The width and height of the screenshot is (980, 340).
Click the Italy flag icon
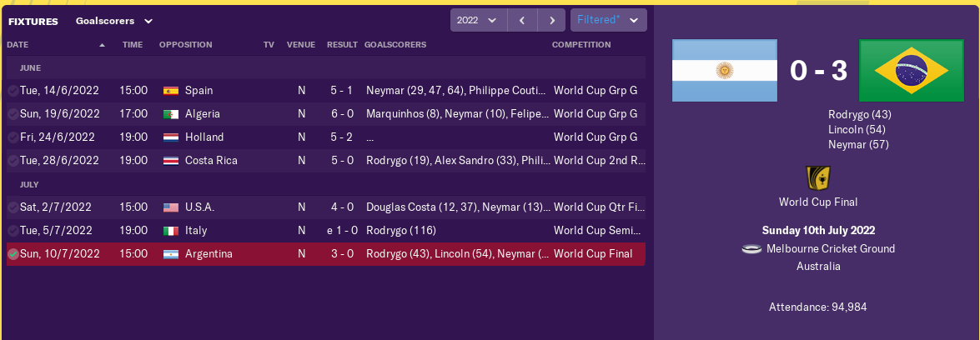pos(170,231)
